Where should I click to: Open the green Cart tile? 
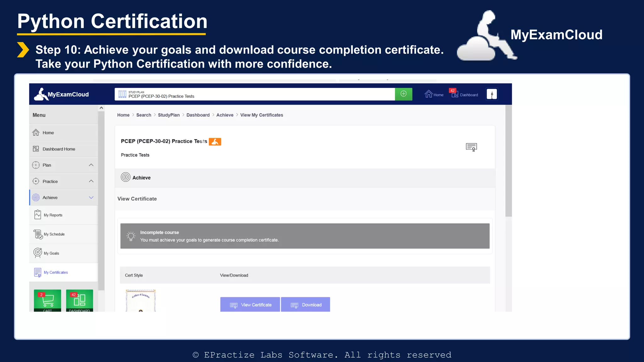tap(47, 301)
